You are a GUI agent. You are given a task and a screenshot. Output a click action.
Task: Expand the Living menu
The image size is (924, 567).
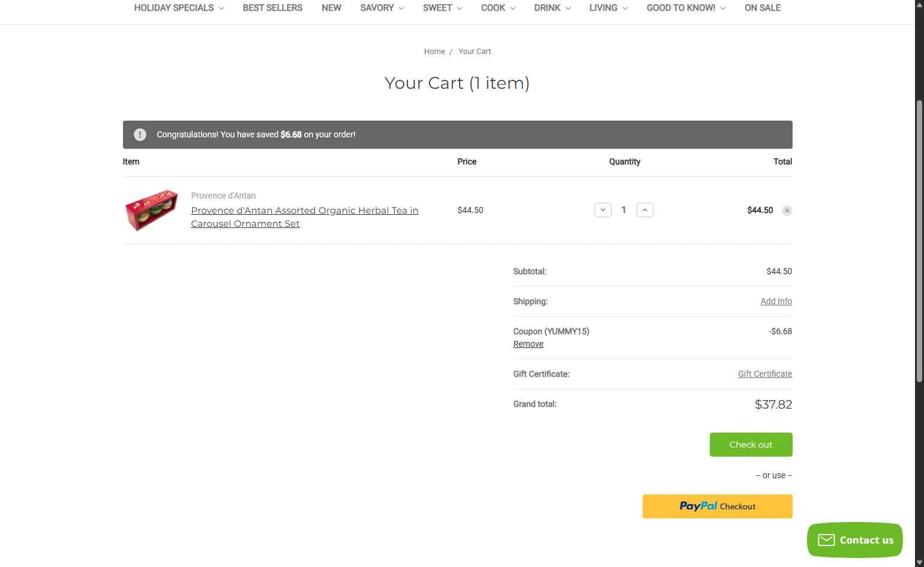(x=608, y=8)
